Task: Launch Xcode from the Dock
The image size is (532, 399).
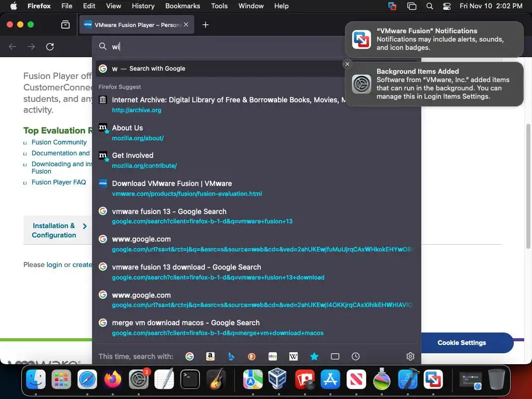Action: click(407, 379)
